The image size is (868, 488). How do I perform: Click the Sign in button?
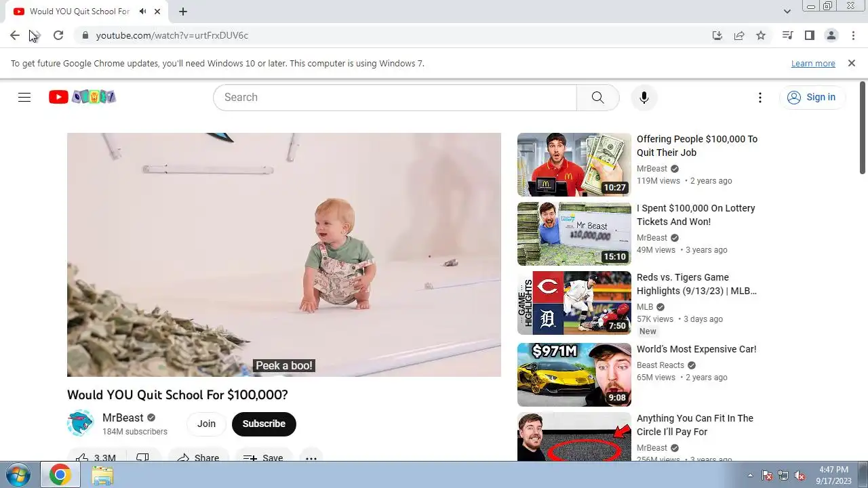(812, 97)
